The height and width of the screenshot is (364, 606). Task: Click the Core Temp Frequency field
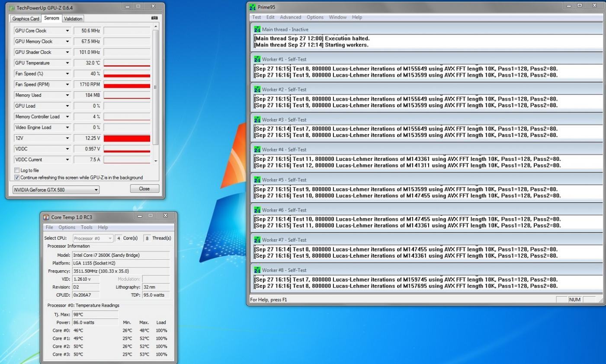click(121, 271)
